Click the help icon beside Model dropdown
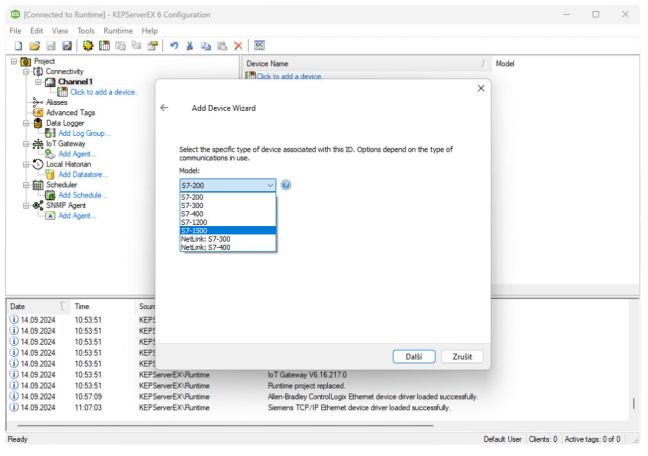 click(x=286, y=185)
